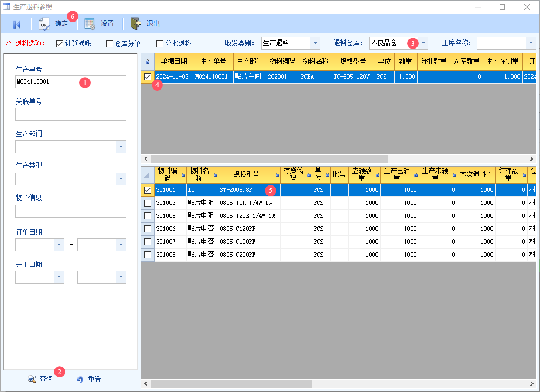The image size is (540, 392).
Task: Open 退料仓库 dropdown showing 不良品仓
Action: [x=423, y=43]
